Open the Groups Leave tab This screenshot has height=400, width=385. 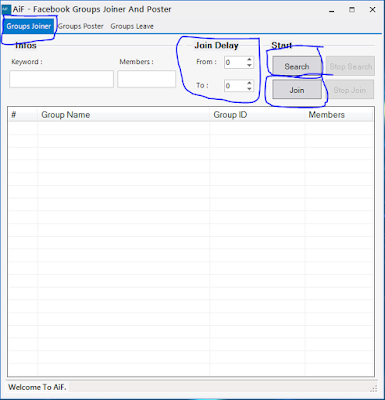click(x=132, y=26)
